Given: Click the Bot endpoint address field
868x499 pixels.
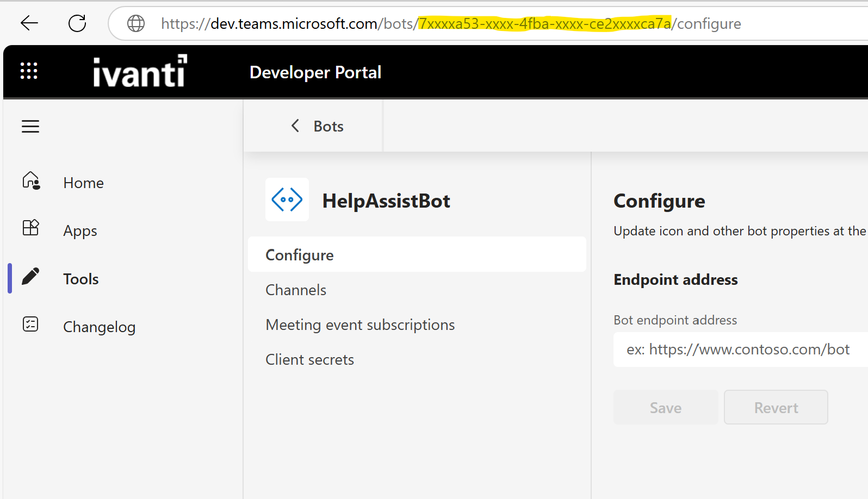Looking at the screenshot, I should point(740,350).
